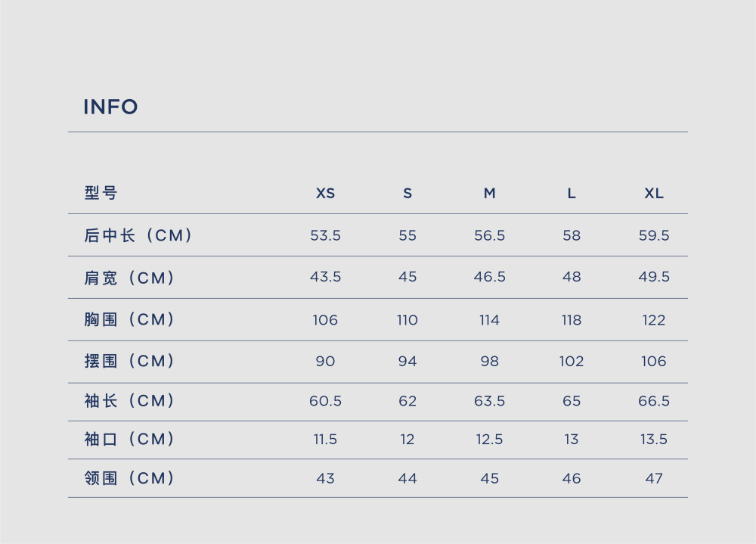Select the M size column header
This screenshot has width=756, height=544.
489,193
